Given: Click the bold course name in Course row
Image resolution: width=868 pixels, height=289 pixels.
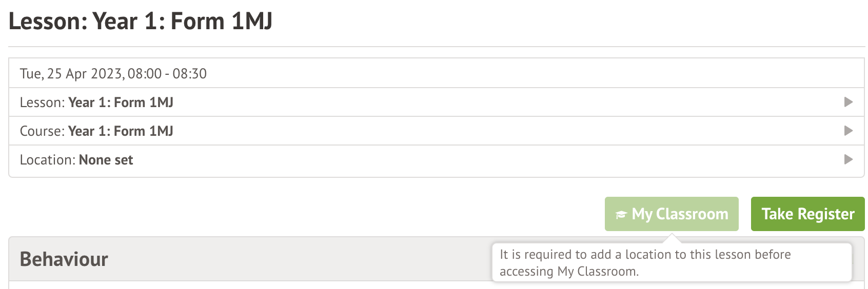Looking at the screenshot, I should [121, 131].
